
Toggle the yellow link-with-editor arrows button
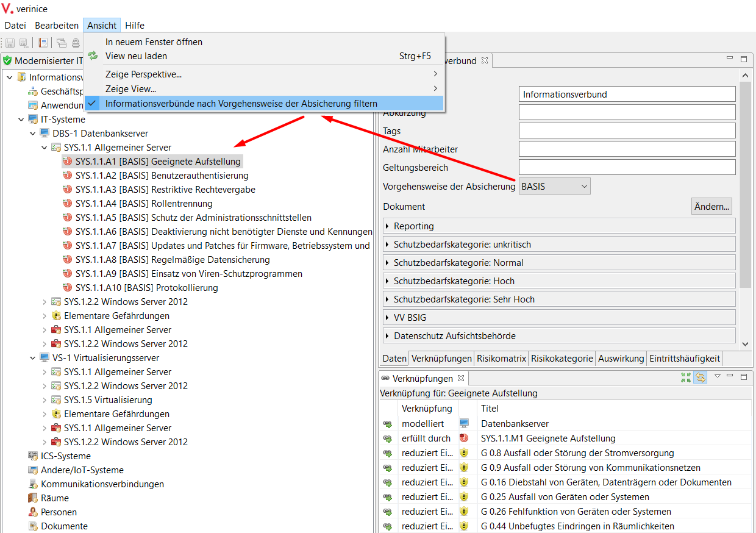tap(700, 377)
